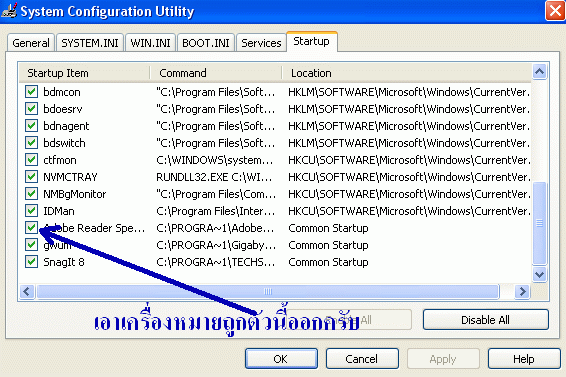Uncheck the NVMCTRAY startup checkbox
The height and width of the screenshot is (377, 566).
[31, 177]
